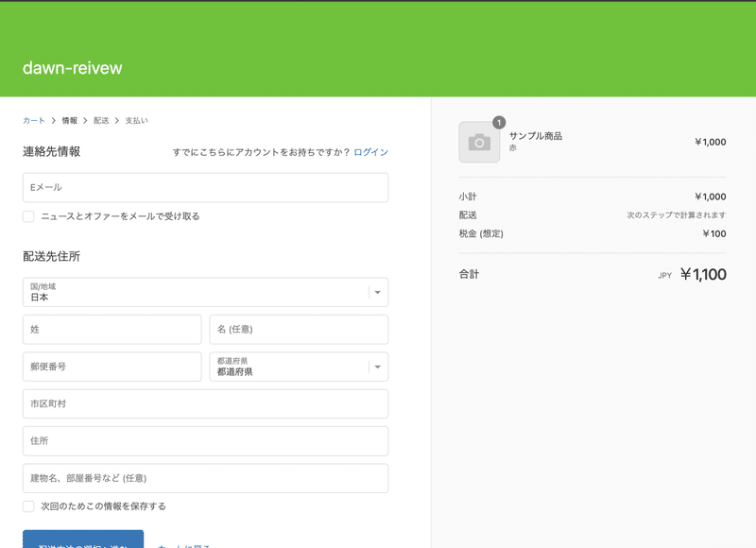Check 次回のためこの情報を保存する checkbox
The image size is (756, 548).
pos(28,506)
